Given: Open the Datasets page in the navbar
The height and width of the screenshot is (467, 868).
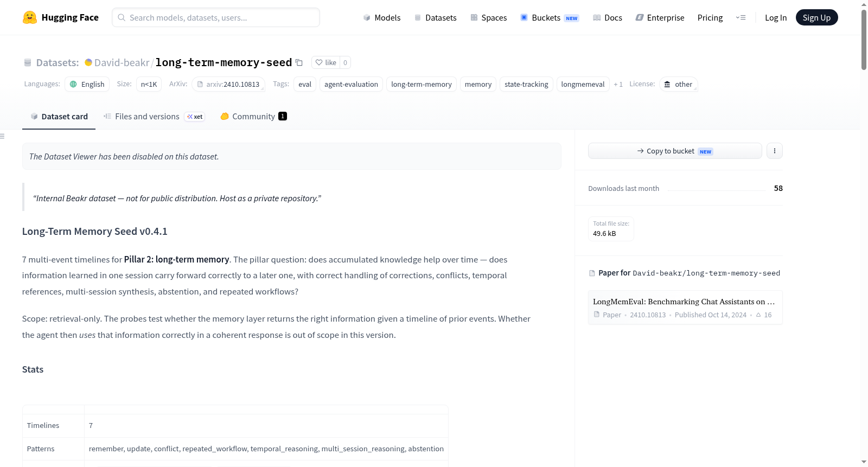Looking at the screenshot, I should point(436,17).
